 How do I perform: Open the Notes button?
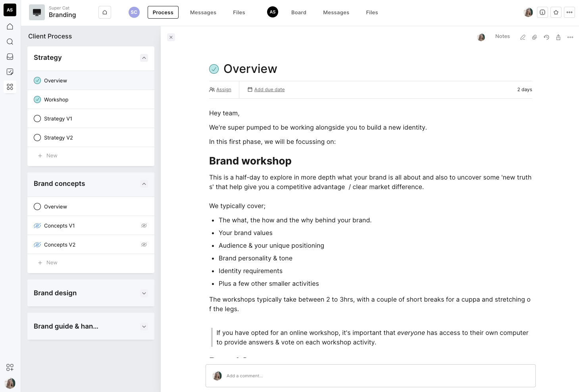tap(502, 36)
